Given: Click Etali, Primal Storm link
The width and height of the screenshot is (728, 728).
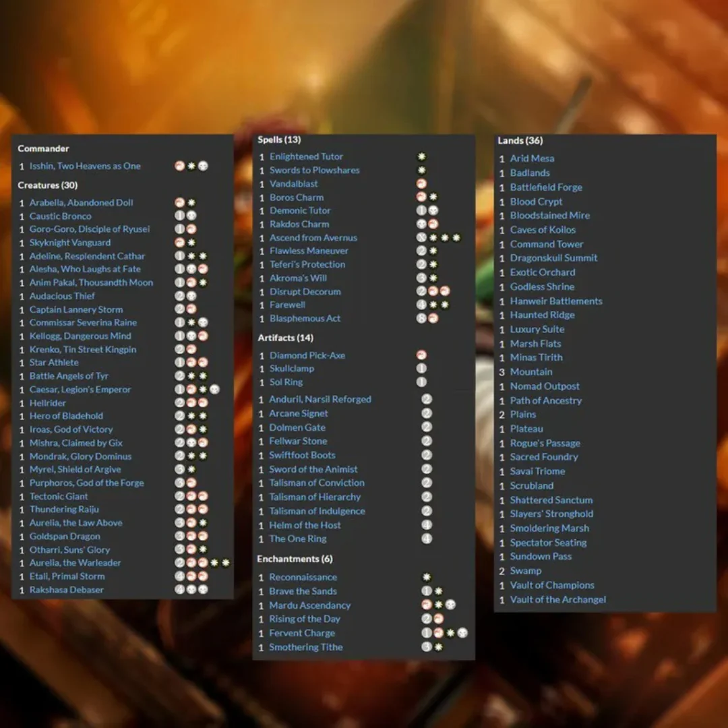Looking at the screenshot, I should click(67, 576).
